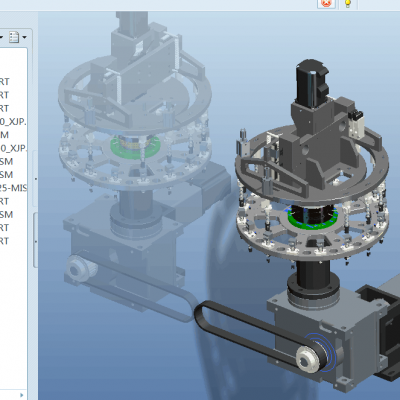Expand the dropdown arrow beside the tree list icon

pos(24,37)
